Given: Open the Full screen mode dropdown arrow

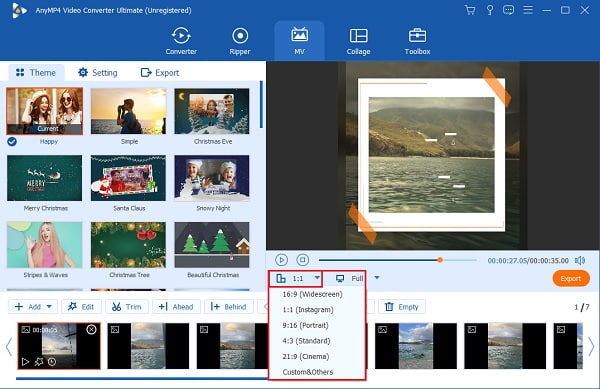Looking at the screenshot, I should pyautogui.click(x=377, y=278).
